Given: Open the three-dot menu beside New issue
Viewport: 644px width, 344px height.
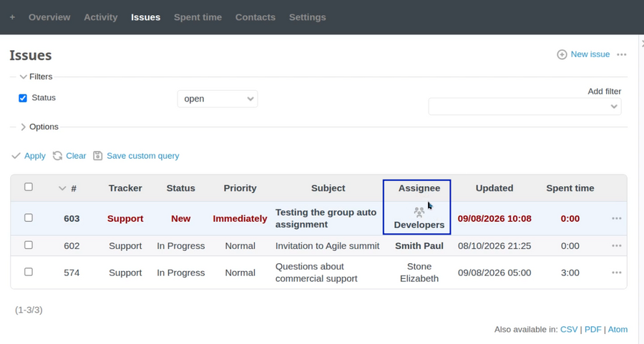Looking at the screenshot, I should tap(621, 54).
